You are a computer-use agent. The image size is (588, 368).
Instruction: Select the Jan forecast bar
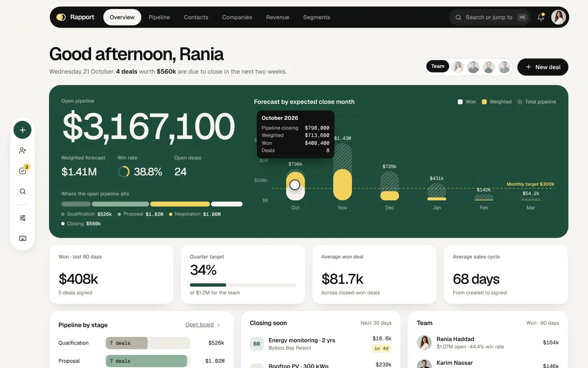point(437,192)
